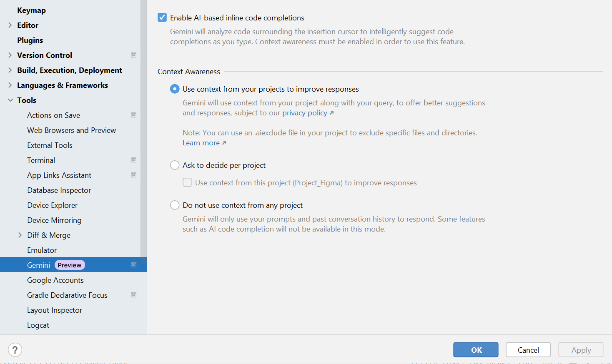Click the external link arrow after Learn more

point(224,142)
